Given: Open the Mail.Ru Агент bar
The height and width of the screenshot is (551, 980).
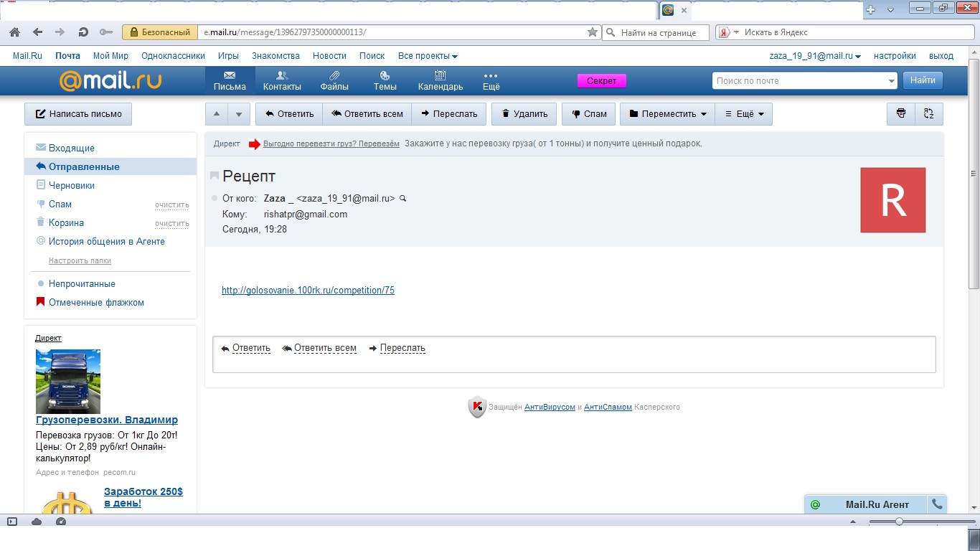Looking at the screenshot, I should pyautogui.click(x=867, y=504).
